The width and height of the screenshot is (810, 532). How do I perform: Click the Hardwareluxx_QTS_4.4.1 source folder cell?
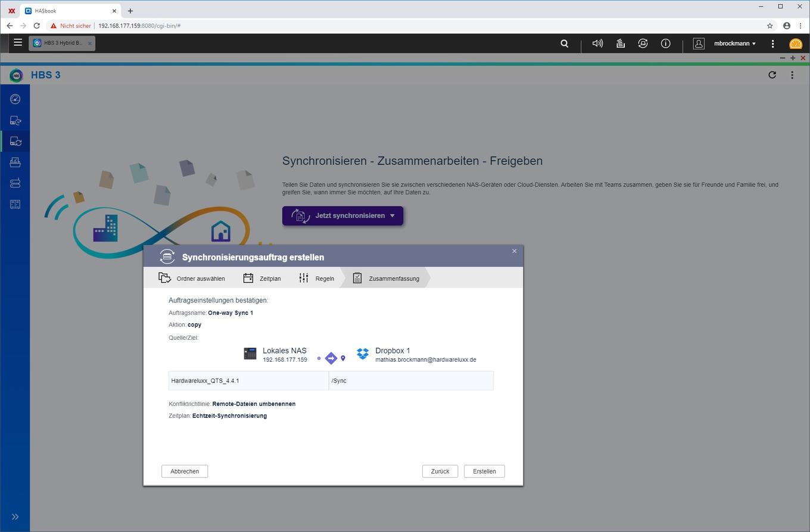248,381
